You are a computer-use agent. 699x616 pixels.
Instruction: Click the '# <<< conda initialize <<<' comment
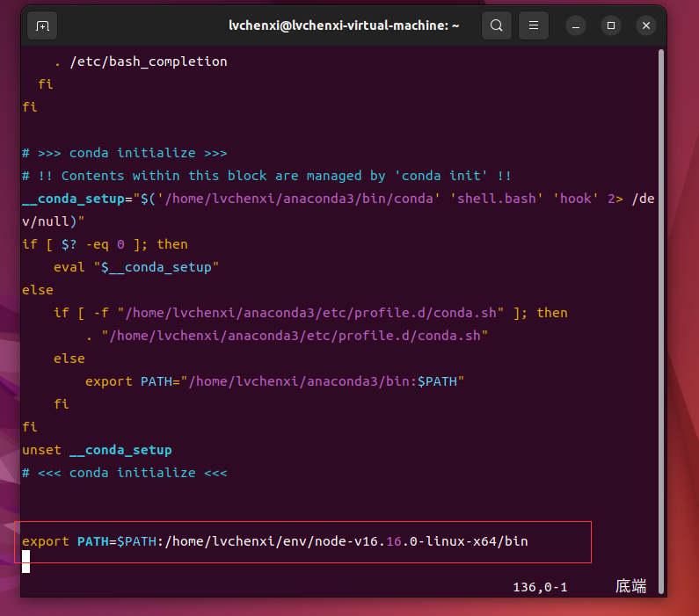click(x=125, y=473)
